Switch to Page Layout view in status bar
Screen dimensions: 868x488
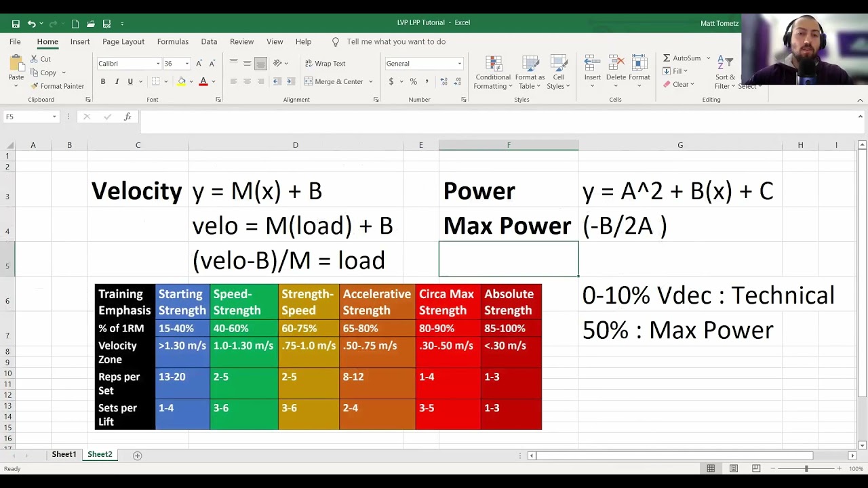[x=734, y=468]
